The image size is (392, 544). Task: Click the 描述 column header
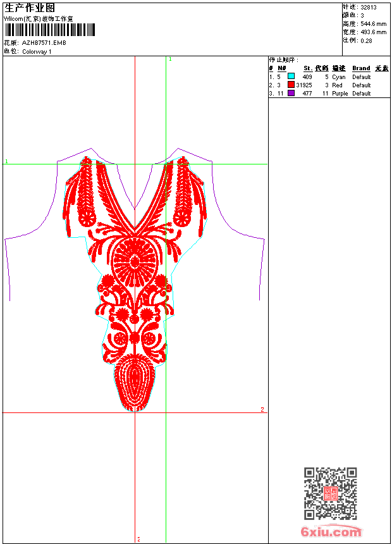point(339,68)
